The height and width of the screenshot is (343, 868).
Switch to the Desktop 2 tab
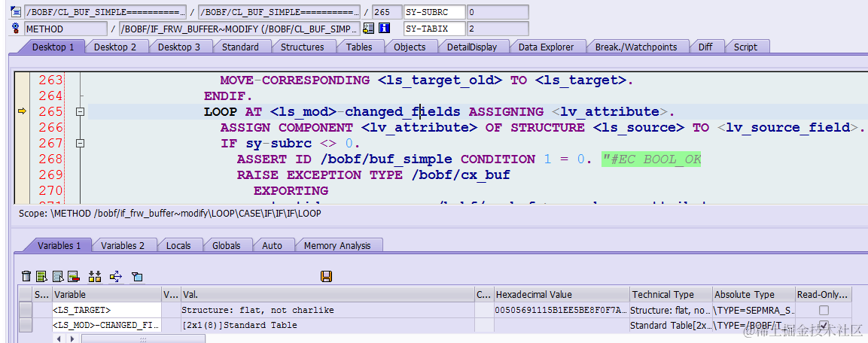pos(114,47)
